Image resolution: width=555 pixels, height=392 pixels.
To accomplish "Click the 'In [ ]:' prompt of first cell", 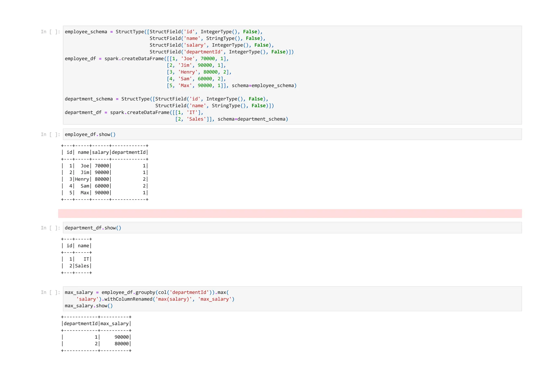I will click(x=51, y=32).
